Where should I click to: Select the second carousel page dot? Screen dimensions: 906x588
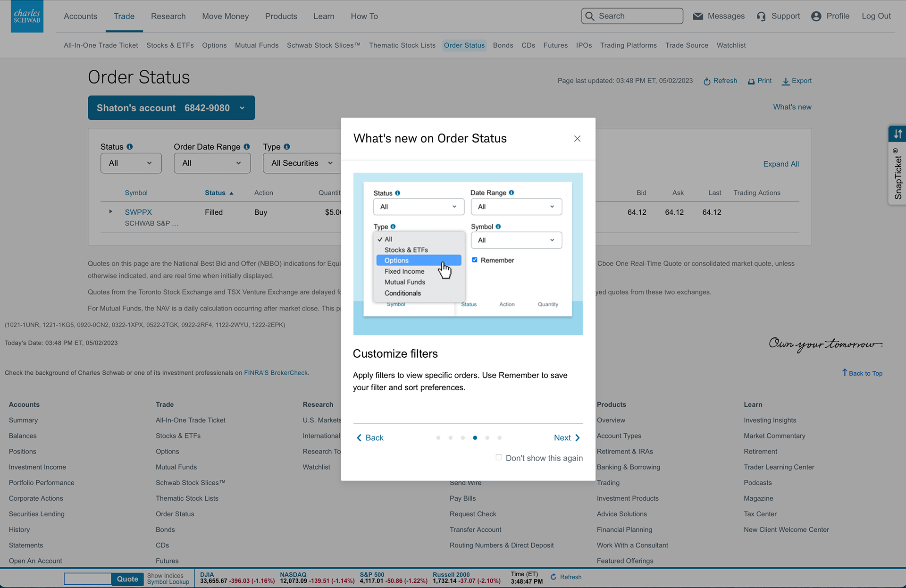click(451, 438)
